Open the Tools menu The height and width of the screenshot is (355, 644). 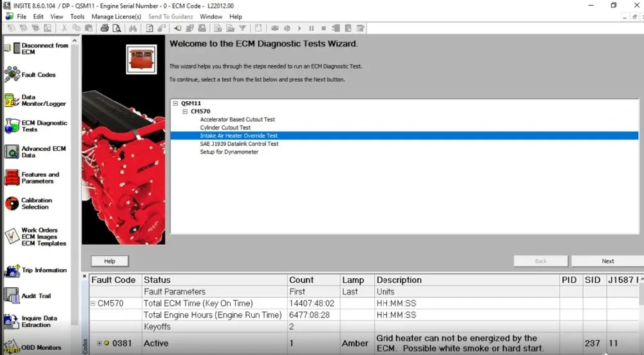click(77, 17)
